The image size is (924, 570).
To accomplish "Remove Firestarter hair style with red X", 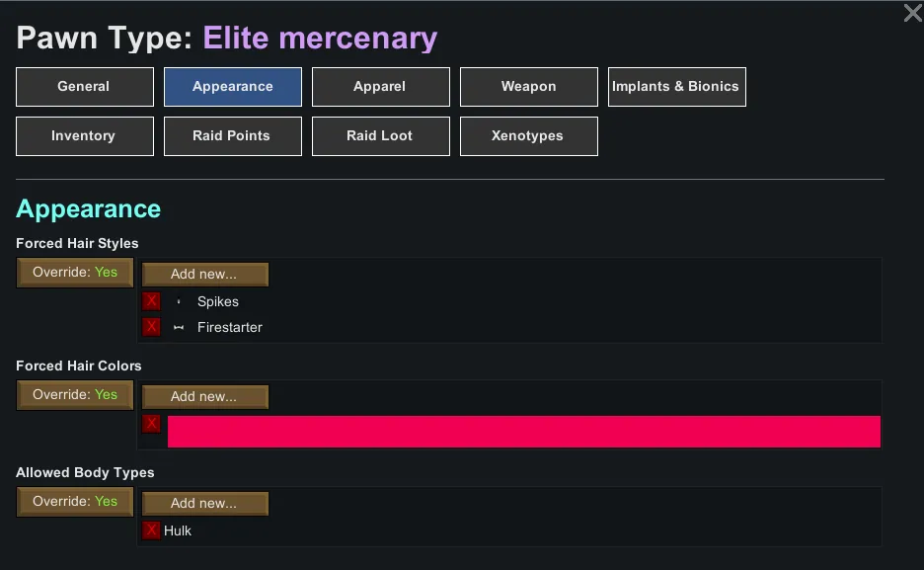I will [151, 327].
